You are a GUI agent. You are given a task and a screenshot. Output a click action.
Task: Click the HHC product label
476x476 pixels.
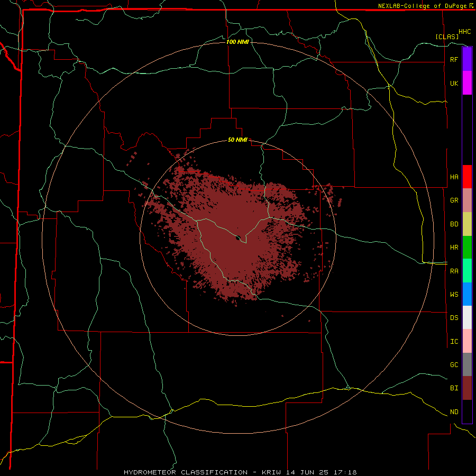click(464, 32)
